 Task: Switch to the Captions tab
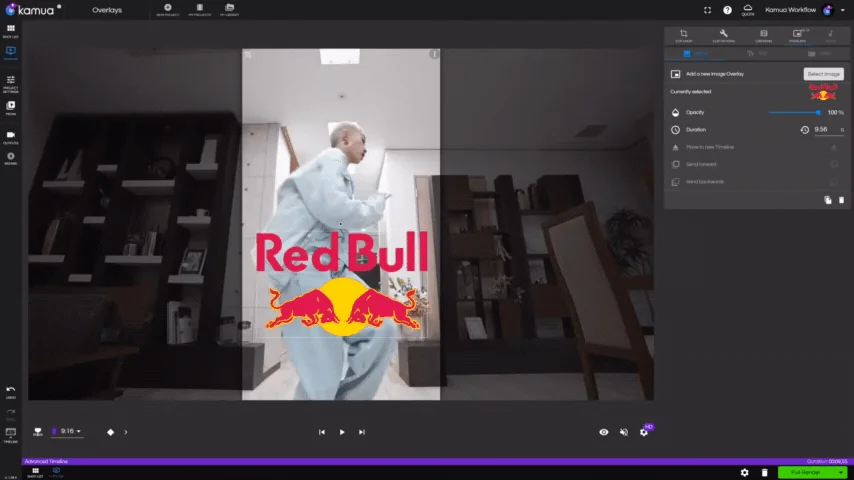point(764,35)
